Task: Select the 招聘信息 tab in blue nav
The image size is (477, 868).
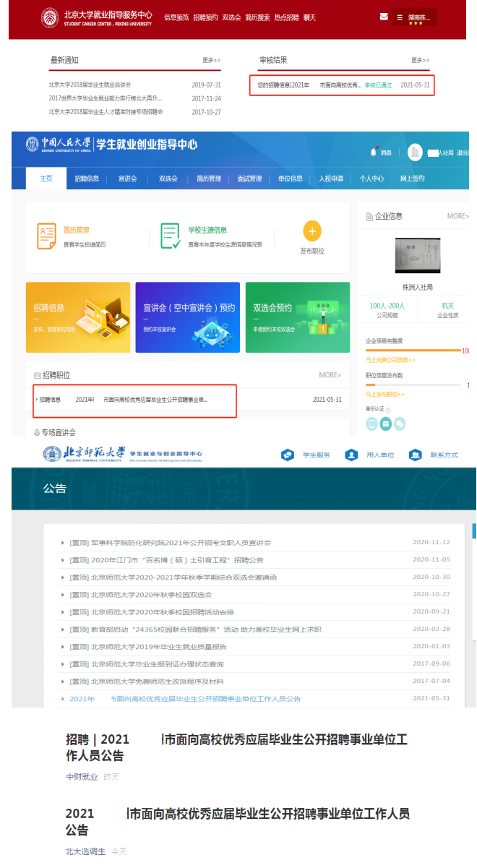Action: pyautogui.click(x=87, y=179)
